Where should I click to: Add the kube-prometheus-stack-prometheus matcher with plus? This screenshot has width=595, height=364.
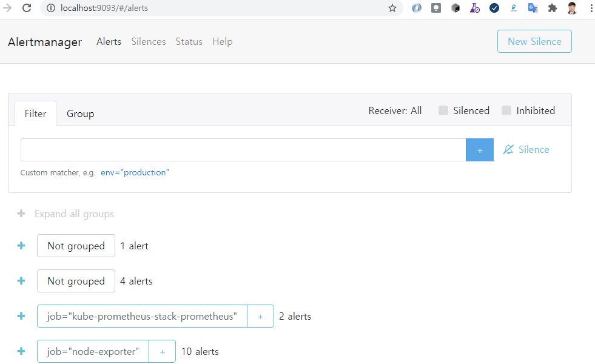260,316
